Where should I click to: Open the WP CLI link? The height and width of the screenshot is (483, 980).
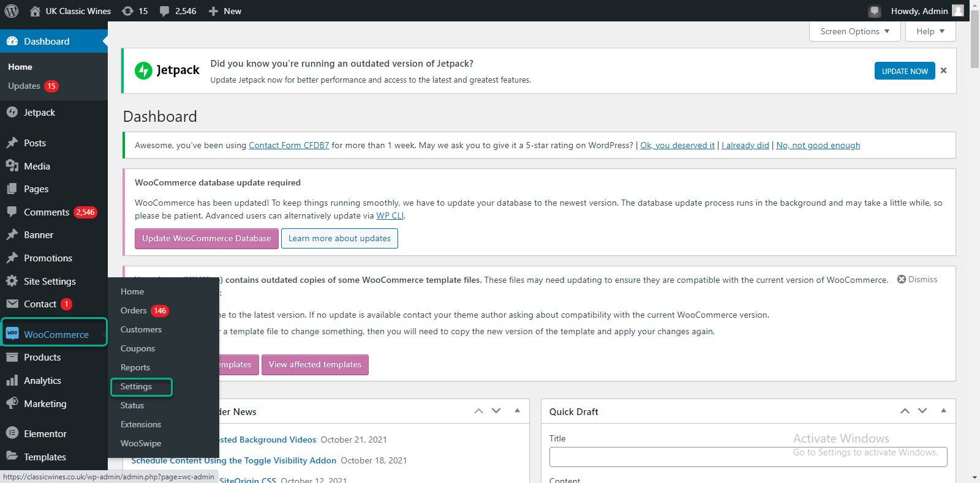(x=390, y=215)
